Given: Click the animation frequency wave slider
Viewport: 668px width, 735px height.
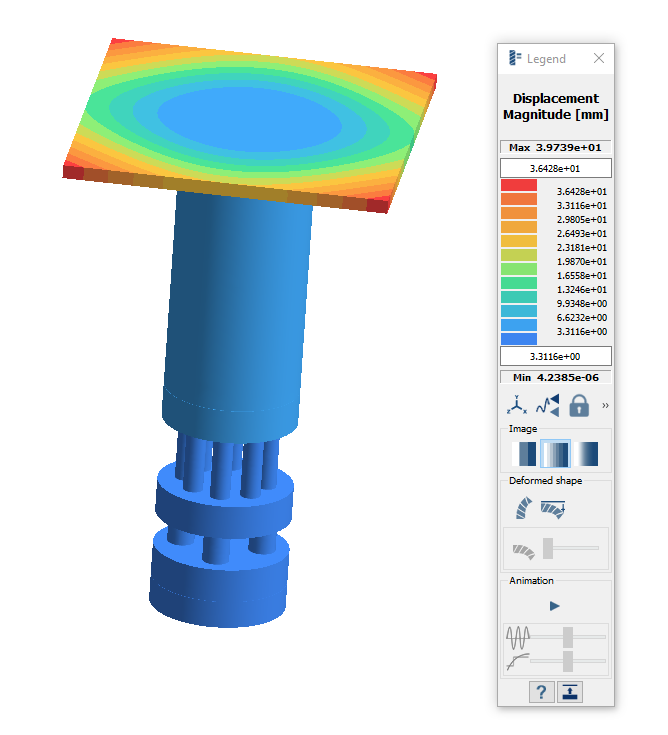Looking at the screenshot, I should (x=568, y=637).
